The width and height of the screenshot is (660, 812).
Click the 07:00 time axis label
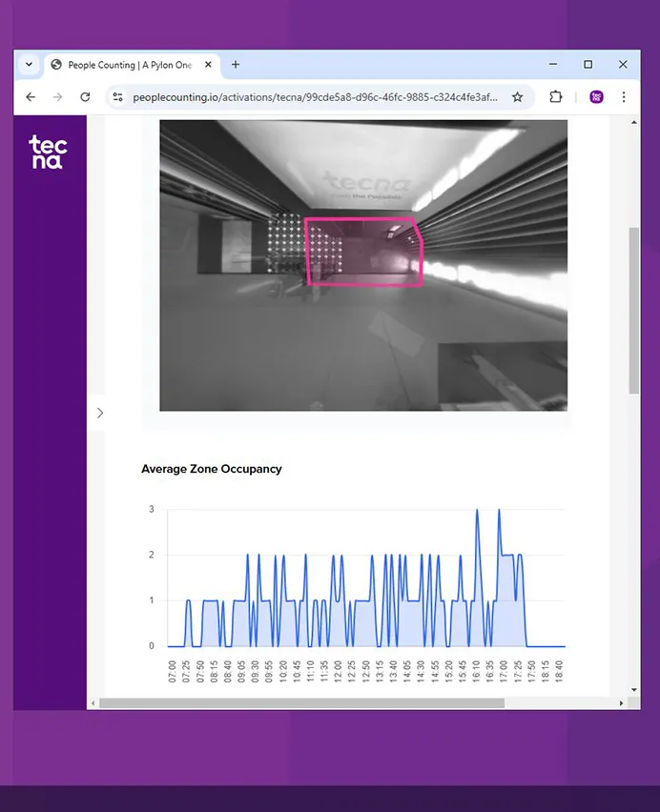tap(173, 671)
